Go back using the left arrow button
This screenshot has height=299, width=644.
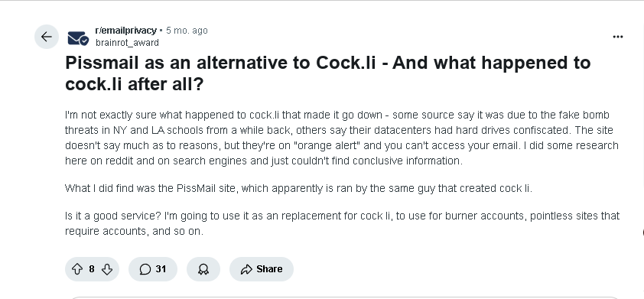47,37
